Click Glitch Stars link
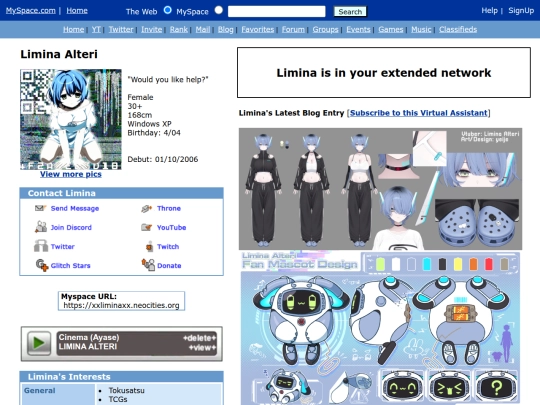Viewport: 540px width, 405px height. tap(70, 266)
